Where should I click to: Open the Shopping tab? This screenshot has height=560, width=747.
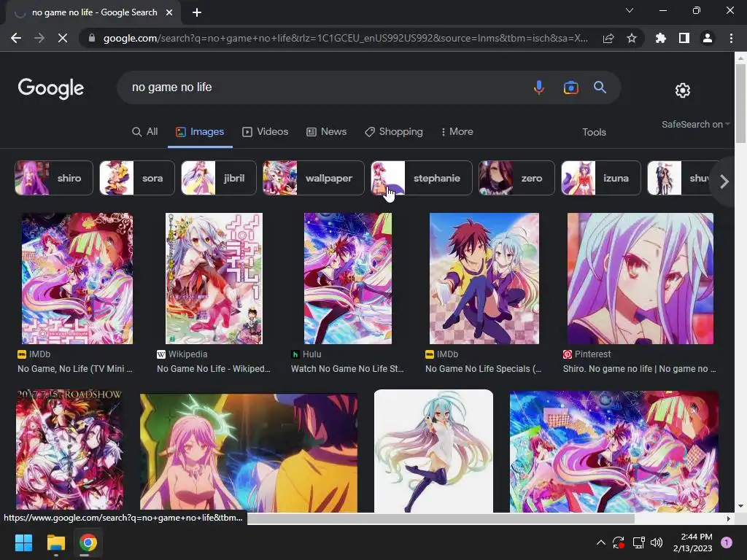point(394,132)
